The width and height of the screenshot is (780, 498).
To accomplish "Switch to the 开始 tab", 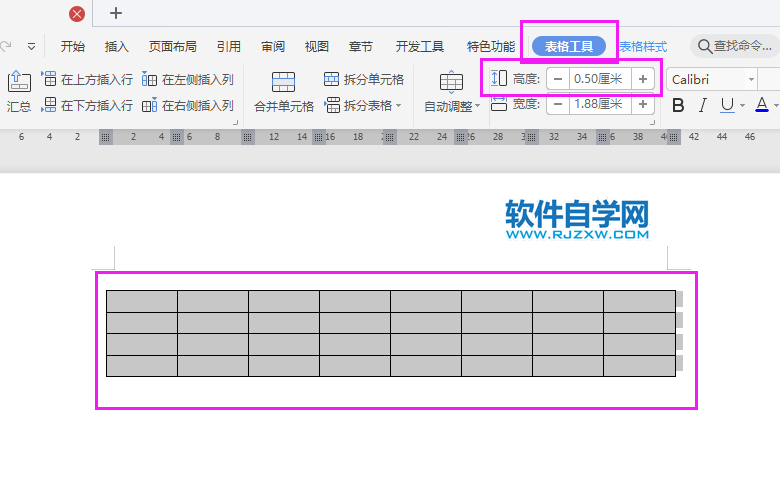I will point(73,47).
